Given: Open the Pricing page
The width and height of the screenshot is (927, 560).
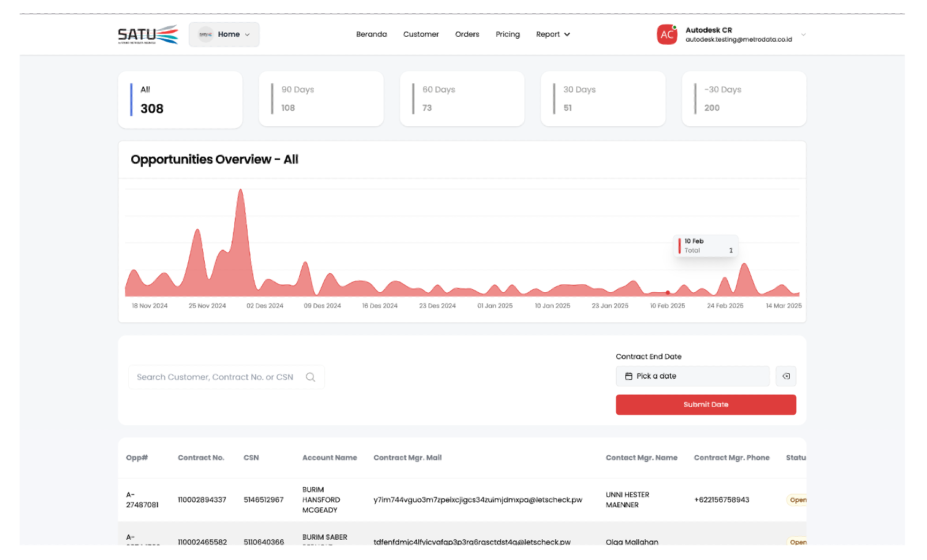Looking at the screenshot, I should pyautogui.click(x=507, y=34).
